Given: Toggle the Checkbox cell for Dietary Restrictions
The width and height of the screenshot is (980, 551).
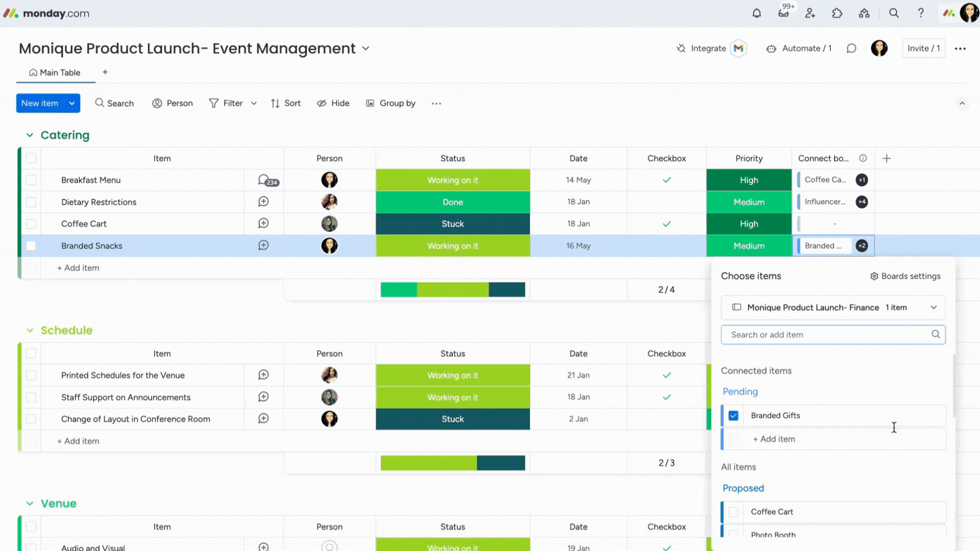Looking at the screenshot, I should (667, 202).
